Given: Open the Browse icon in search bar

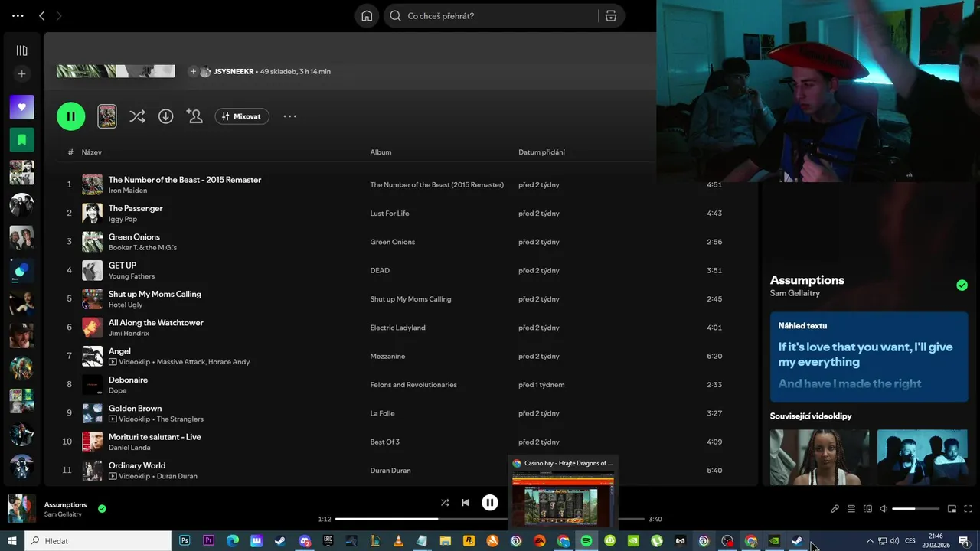Looking at the screenshot, I should coord(610,15).
